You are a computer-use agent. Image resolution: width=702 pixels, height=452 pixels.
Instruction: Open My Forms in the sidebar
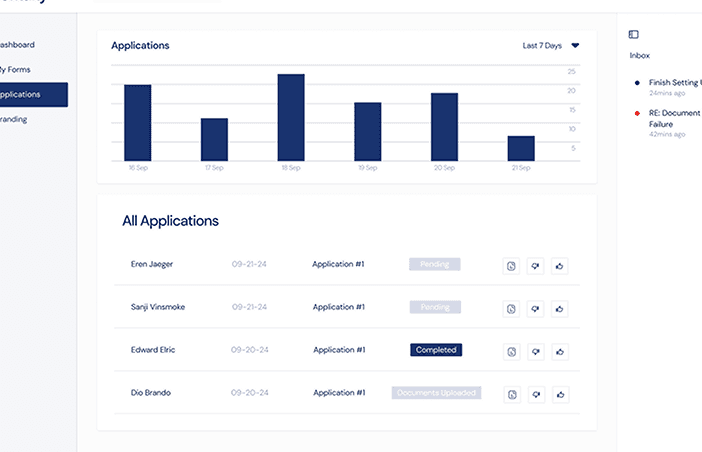15,70
